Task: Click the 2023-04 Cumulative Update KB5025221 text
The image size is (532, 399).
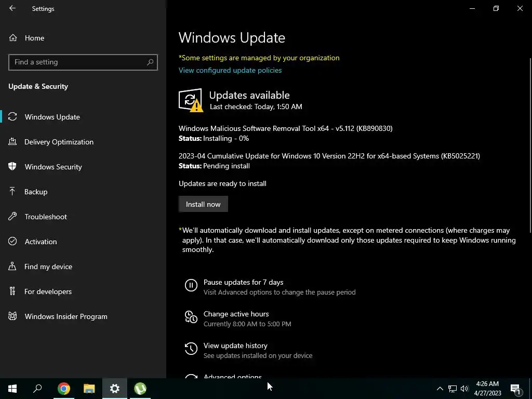Action: (x=329, y=156)
